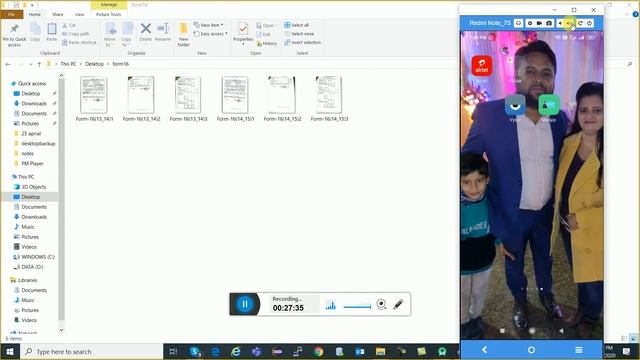Pause the screen recording
The height and width of the screenshot is (360, 640).
(245, 304)
